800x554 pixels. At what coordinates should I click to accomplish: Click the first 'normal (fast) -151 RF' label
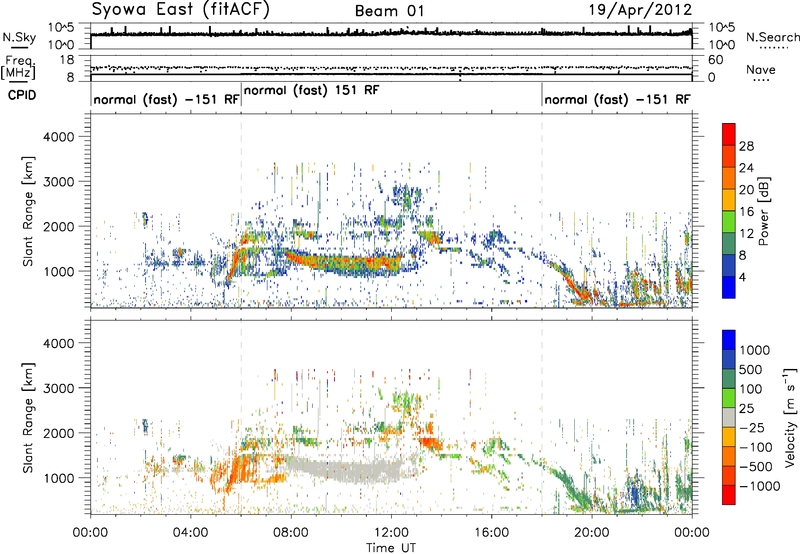[166, 99]
